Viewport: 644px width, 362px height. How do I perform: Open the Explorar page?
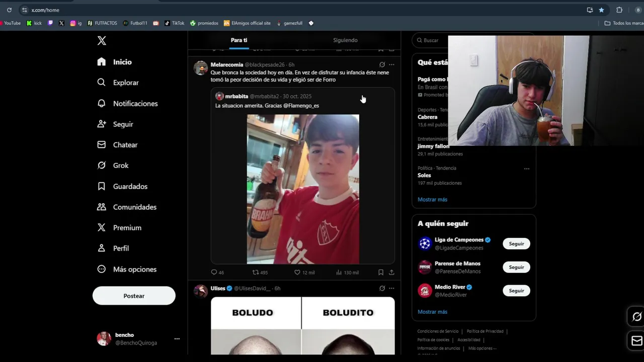(x=118, y=82)
